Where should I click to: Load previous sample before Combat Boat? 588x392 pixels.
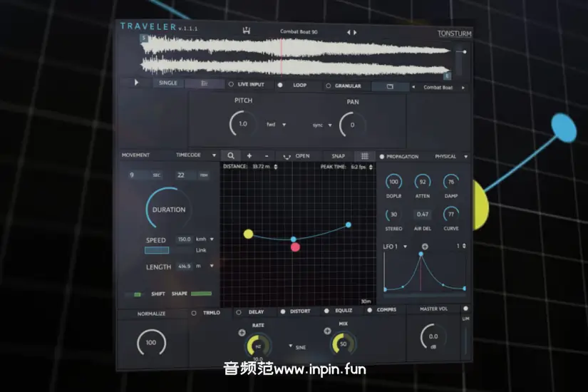(413, 87)
